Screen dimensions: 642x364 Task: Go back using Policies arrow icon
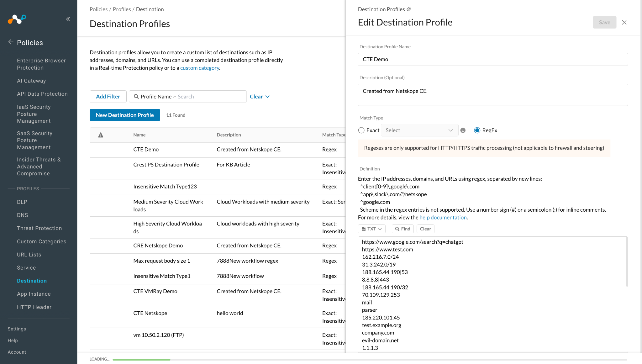[x=11, y=42]
